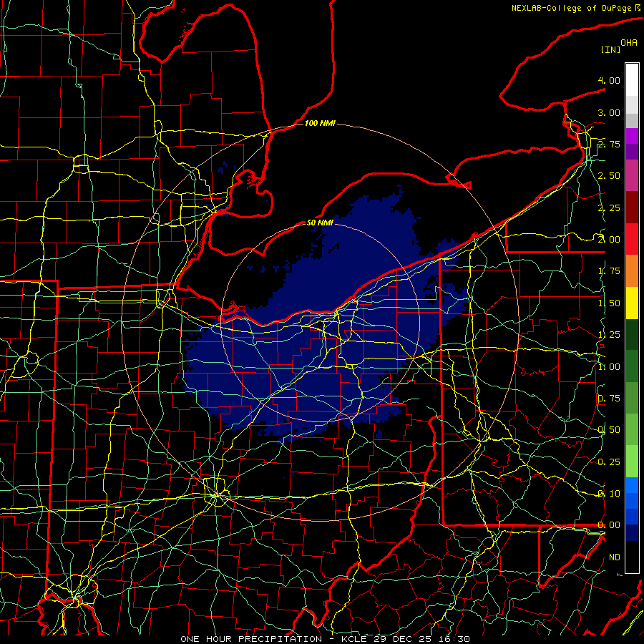The height and width of the screenshot is (644, 644).
Task: Click the 0.00 legend value
Action: click(609, 525)
